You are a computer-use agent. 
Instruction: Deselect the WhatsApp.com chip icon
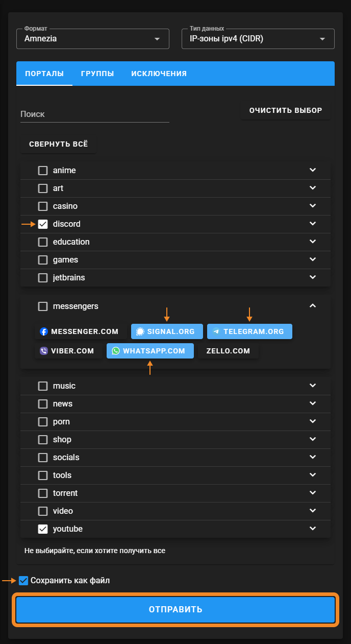point(116,351)
